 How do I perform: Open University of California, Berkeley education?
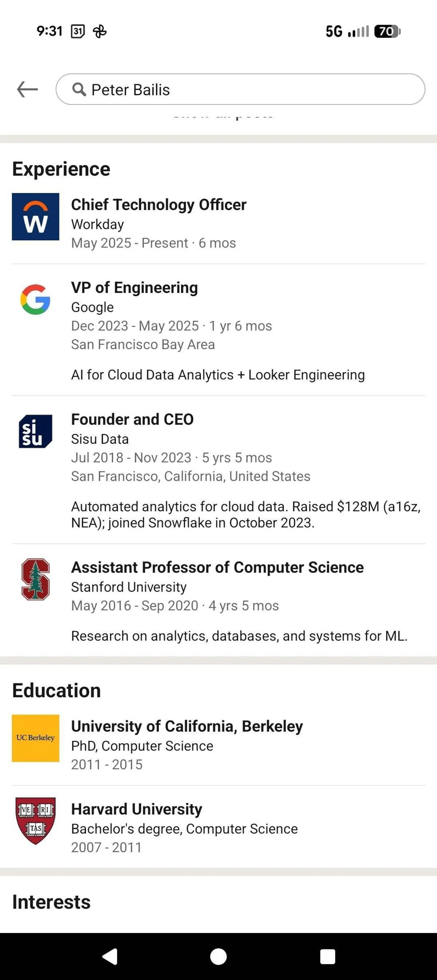186,726
